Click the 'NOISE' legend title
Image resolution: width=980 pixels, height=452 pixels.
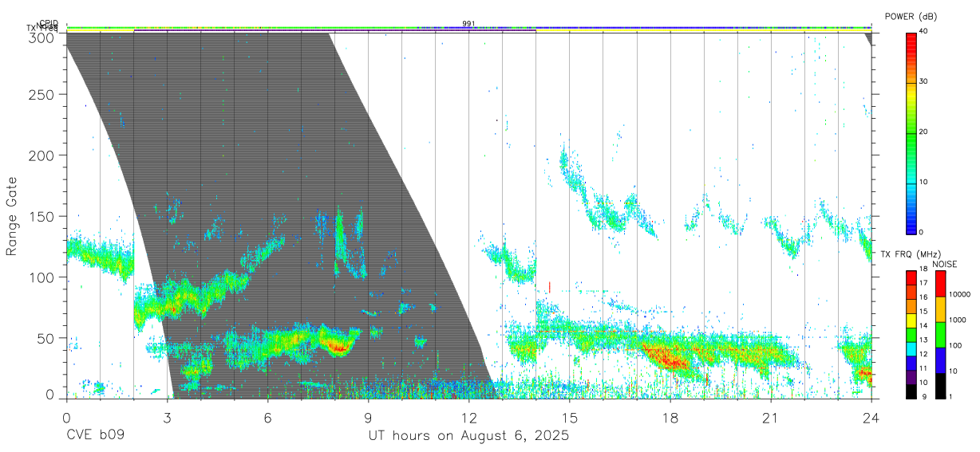click(946, 264)
